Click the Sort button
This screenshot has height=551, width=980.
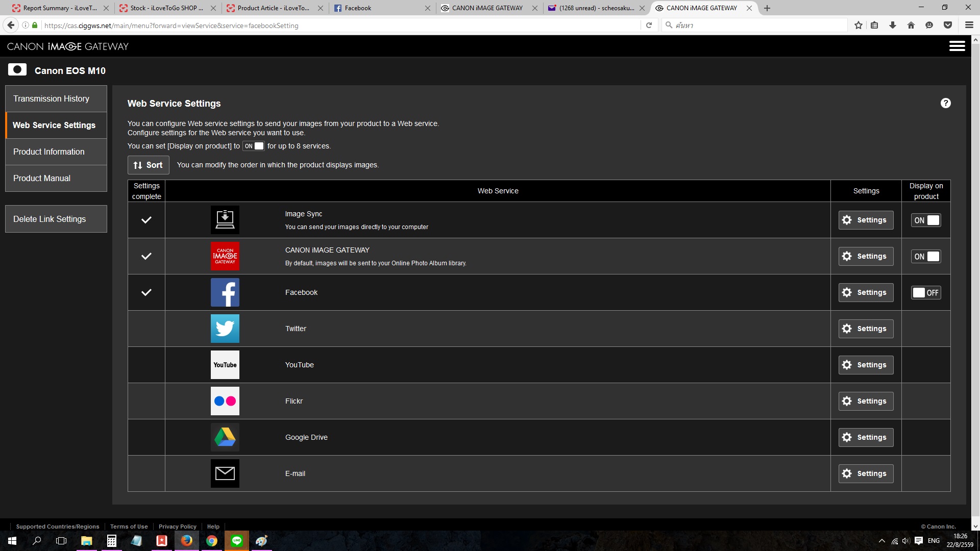148,165
